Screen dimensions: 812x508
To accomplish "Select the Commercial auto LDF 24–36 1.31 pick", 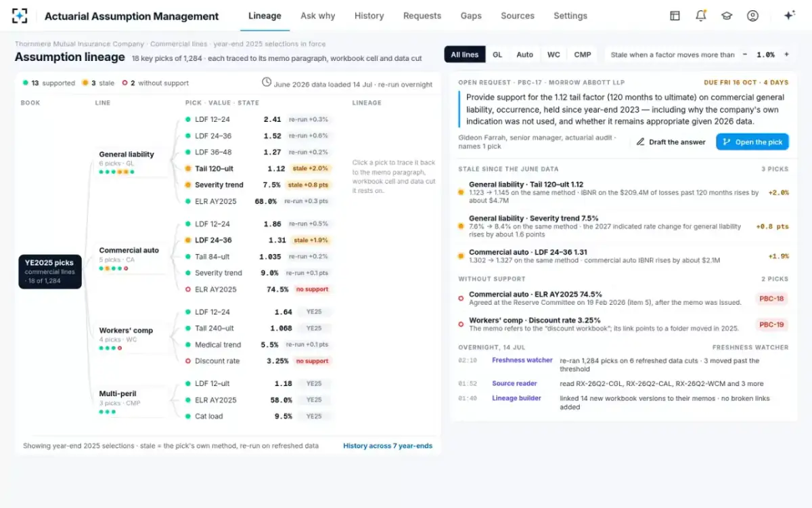I will pos(259,240).
